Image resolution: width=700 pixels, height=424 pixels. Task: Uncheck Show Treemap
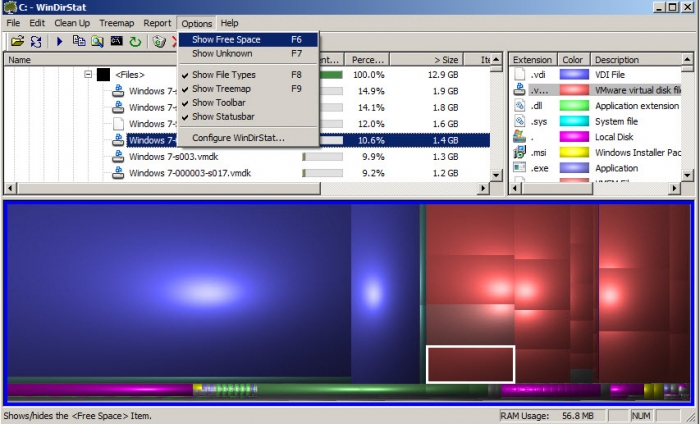(x=248, y=88)
